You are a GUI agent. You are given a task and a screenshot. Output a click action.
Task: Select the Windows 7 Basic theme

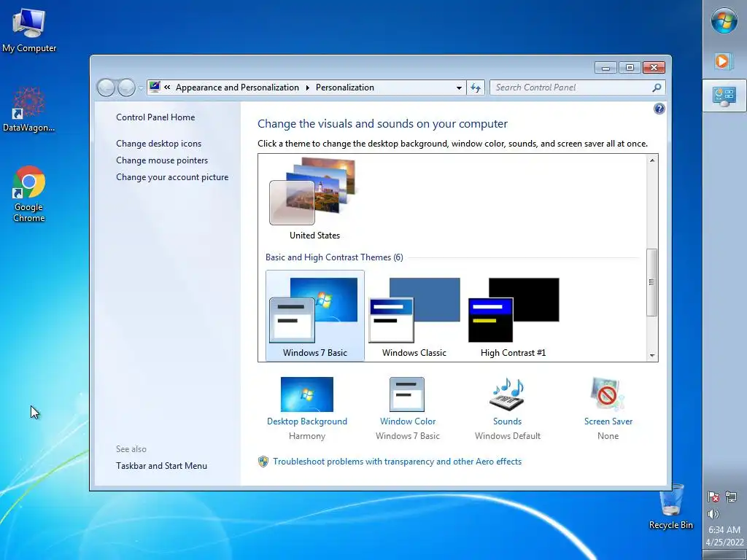[315, 316]
